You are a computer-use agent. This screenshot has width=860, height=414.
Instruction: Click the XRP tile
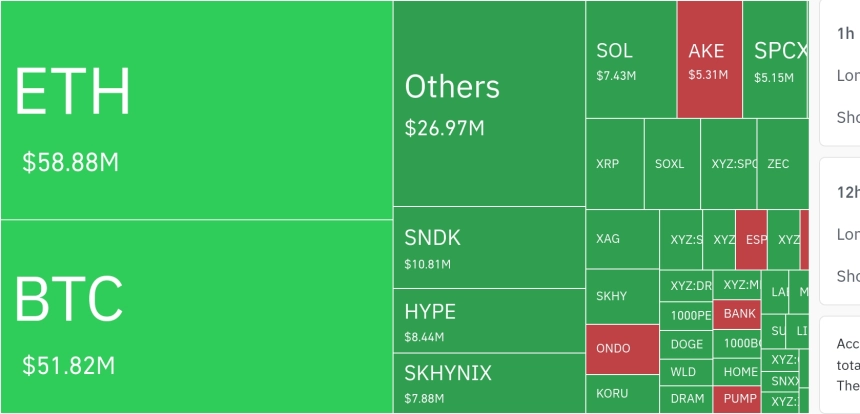pos(615,164)
